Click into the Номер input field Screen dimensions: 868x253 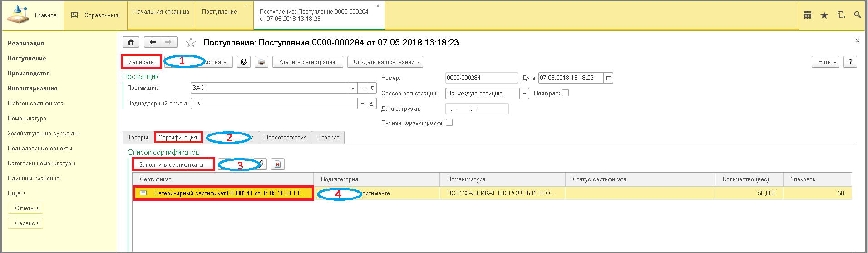click(x=481, y=78)
